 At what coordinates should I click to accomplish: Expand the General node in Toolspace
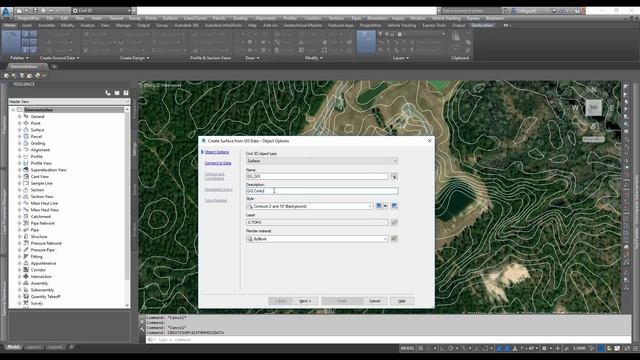[19, 116]
